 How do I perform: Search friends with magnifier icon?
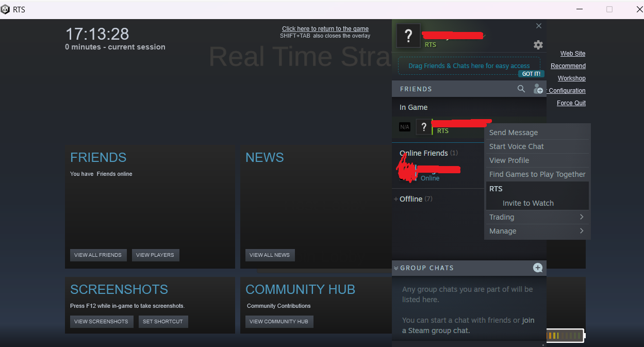[521, 89]
